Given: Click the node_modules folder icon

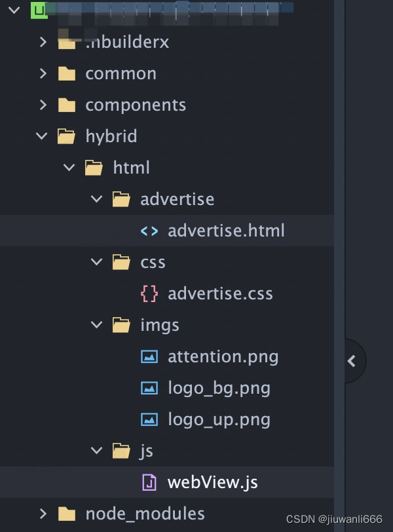Looking at the screenshot, I should point(66,514).
